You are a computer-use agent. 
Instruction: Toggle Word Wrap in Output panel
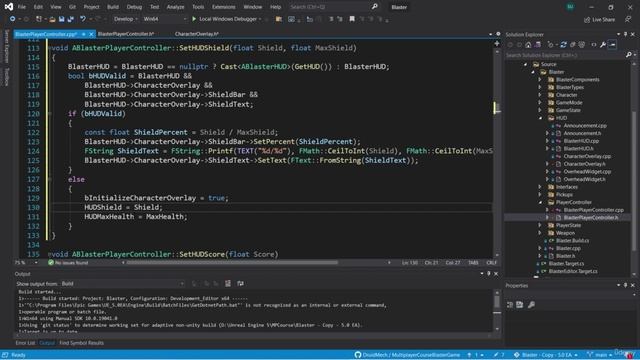[240, 283]
